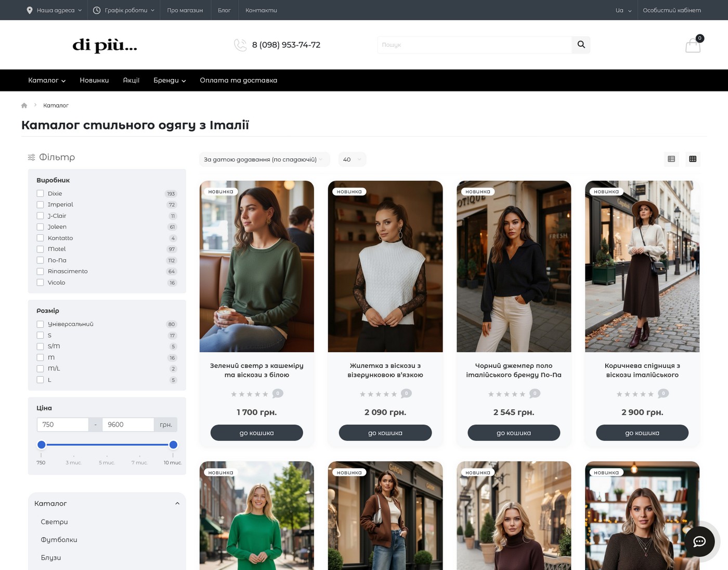Open the shopping cart icon
Screen dimensions: 728x570
[693, 45]
